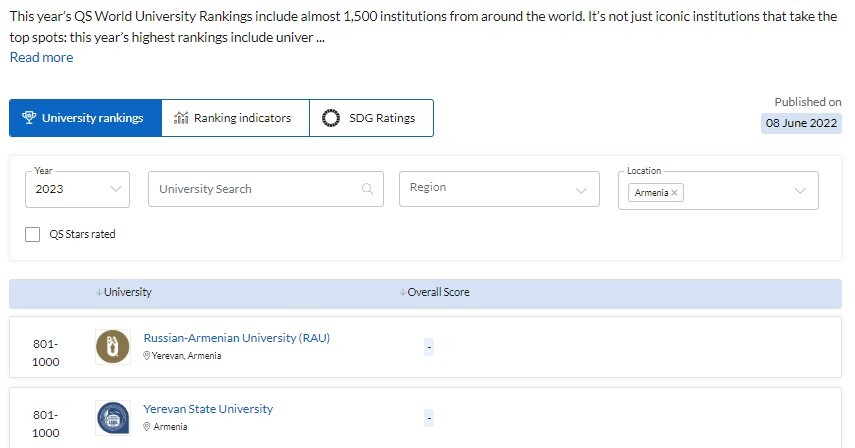Sort by the Overall Score column arrow
This screenshot has width=855, height=448.
[x=402, y=292]
